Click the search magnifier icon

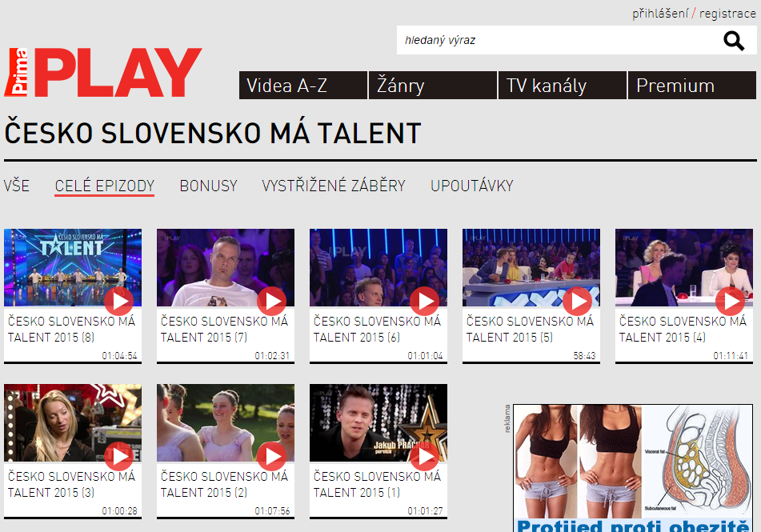[733, 41]
